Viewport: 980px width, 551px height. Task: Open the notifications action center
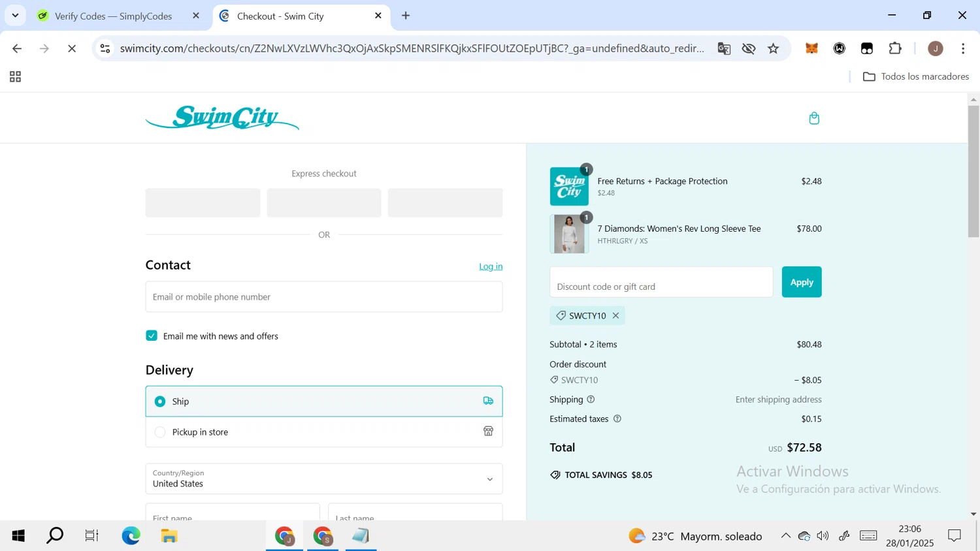955,536
